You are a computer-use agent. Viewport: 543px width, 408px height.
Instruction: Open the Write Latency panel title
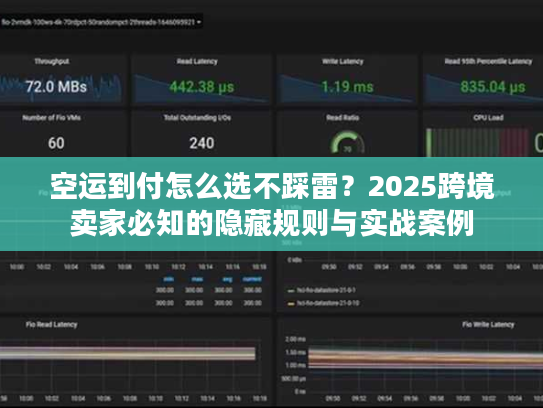[x=343, y=61]
